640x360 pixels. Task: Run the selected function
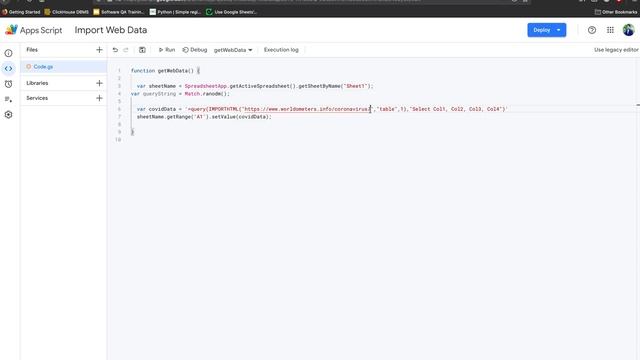coord(167,50)
